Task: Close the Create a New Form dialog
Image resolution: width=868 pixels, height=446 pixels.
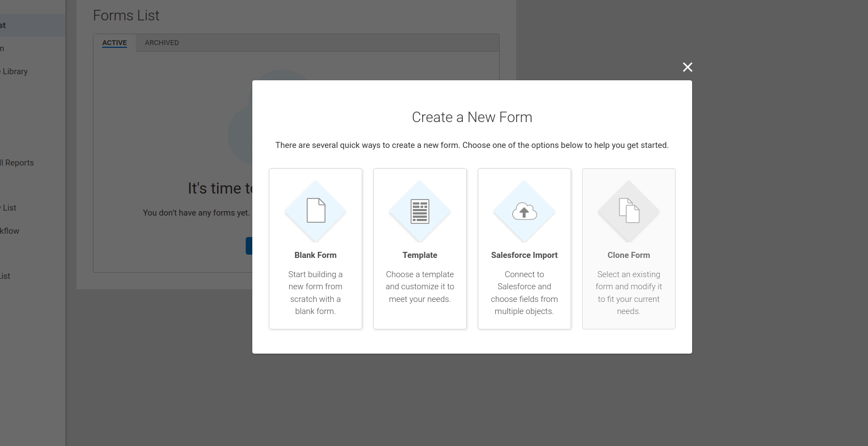Action: click(x=688, y=67)
